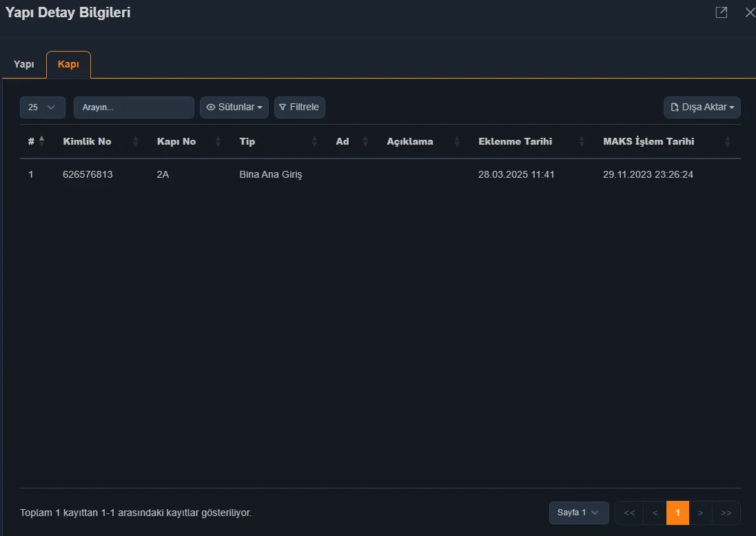Click the Arayın search field

click(x=134, y=107)
